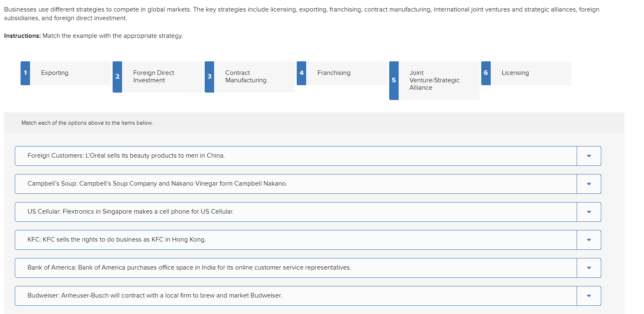Screen dimensions: 644x314
Task: Open the US Cellular item dropdown arrow
Action: [x=589, y=212]
